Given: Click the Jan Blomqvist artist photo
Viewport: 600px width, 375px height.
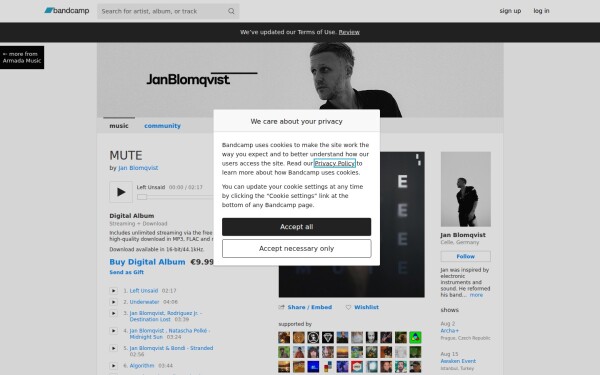Looking at the screenshot, I should (x=466, y=189).
